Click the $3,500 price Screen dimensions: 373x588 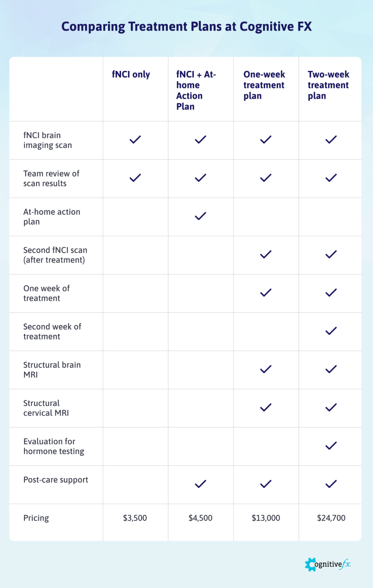[135, 518]
